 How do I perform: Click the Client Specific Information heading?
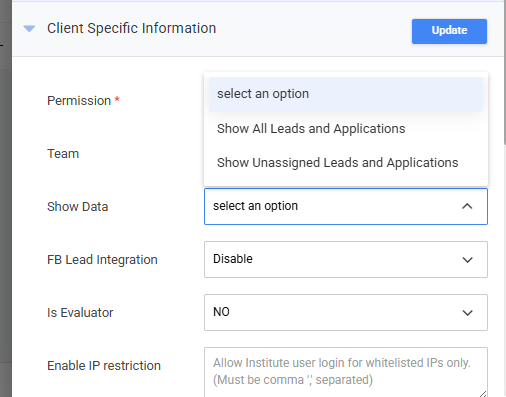131,28
